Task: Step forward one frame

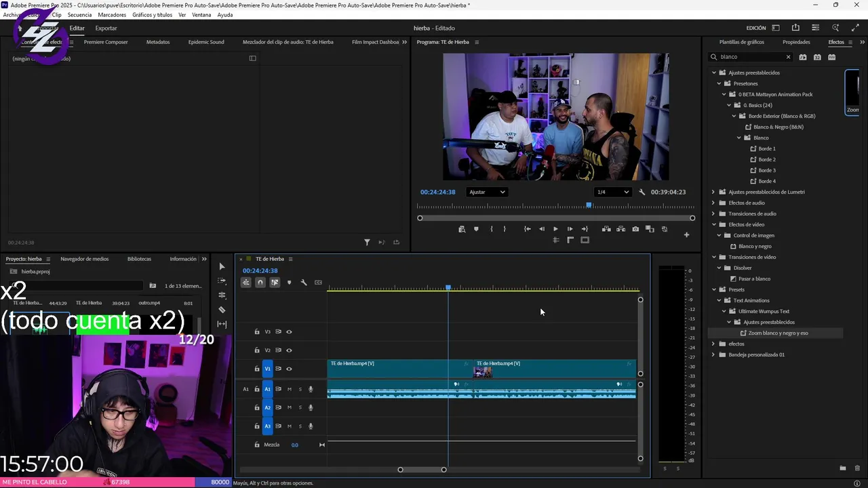Action: tap(570, 229)
